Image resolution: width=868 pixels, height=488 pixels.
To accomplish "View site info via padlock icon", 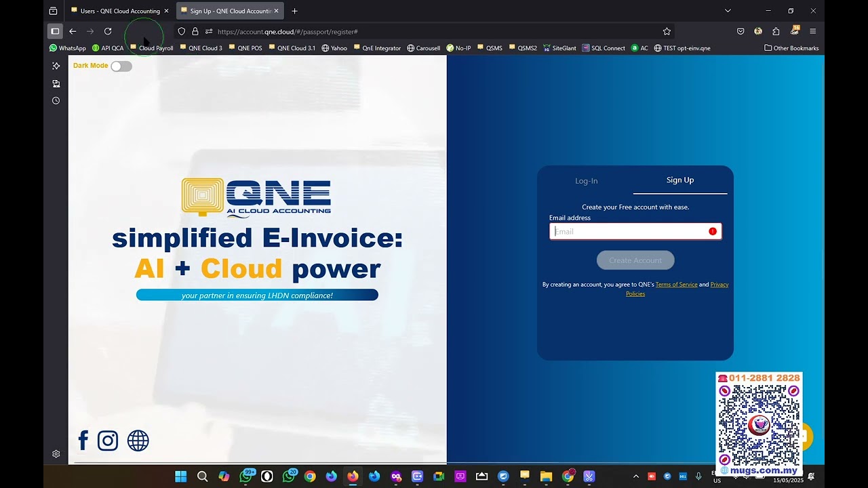I will click(195, 31).
